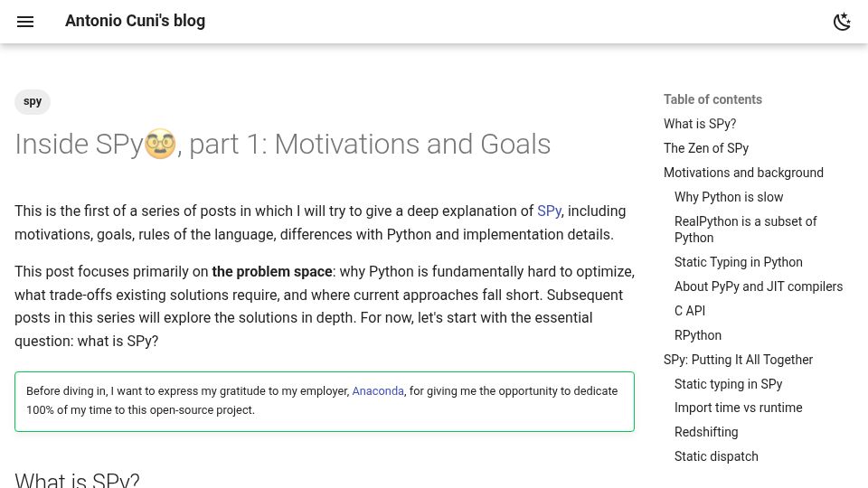Jump to The Zen of SPy
This screenshot has width=868, height=488.
(706, 148)
